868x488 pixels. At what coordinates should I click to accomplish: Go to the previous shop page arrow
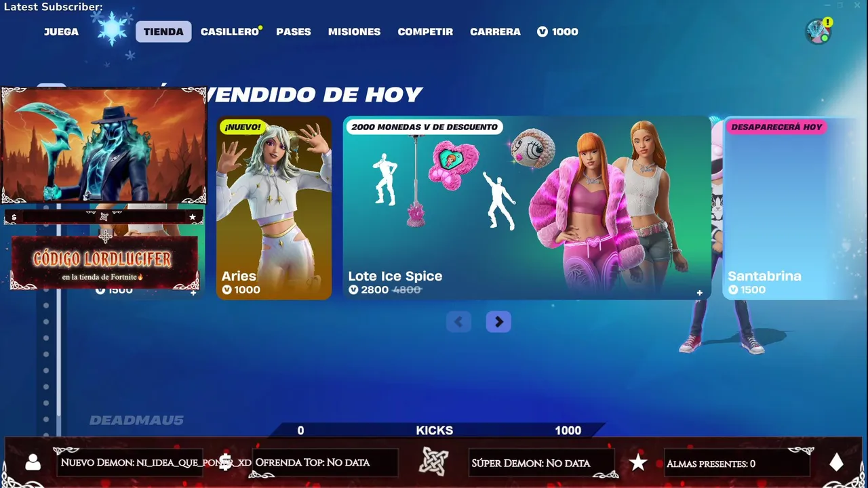(458, 322)
